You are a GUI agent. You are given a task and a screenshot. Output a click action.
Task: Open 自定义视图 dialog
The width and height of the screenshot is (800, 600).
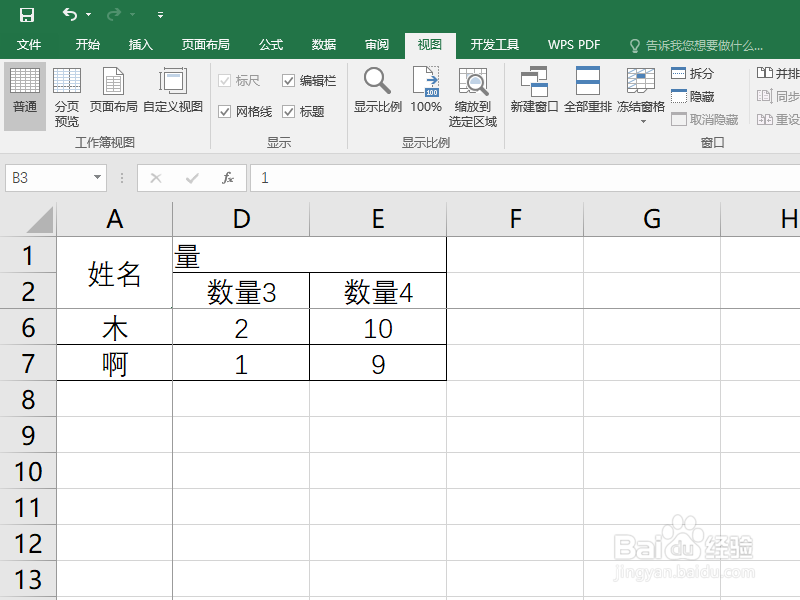[173, 90]
